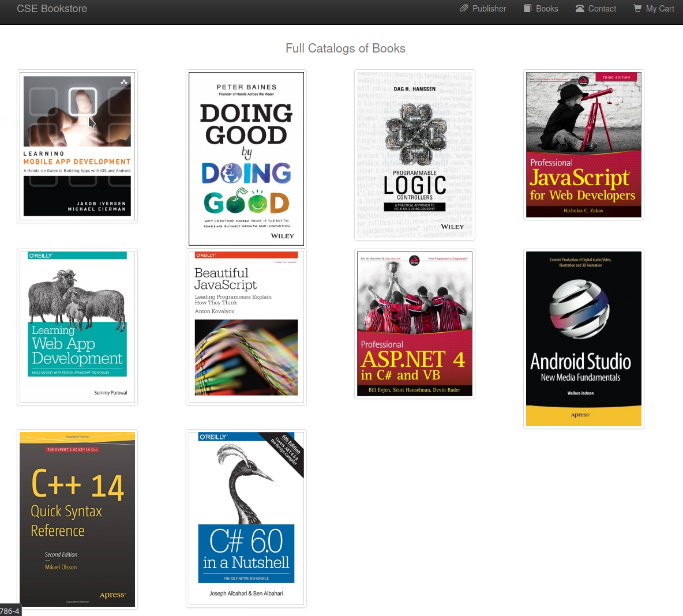Screen dimensions: 683x616
Task: Open C++ 14 Quick Syntax Reference book
Action: (77, 519)
